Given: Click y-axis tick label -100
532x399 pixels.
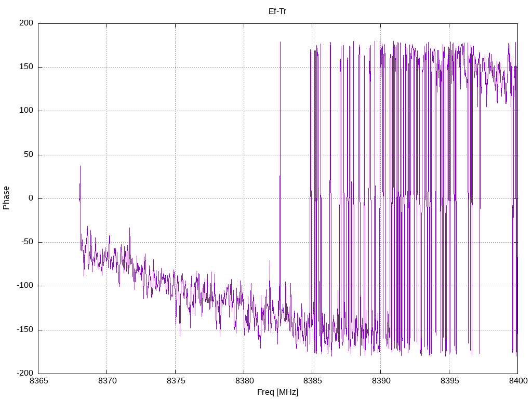Looking at the screenshot, I should pos(25,286).
